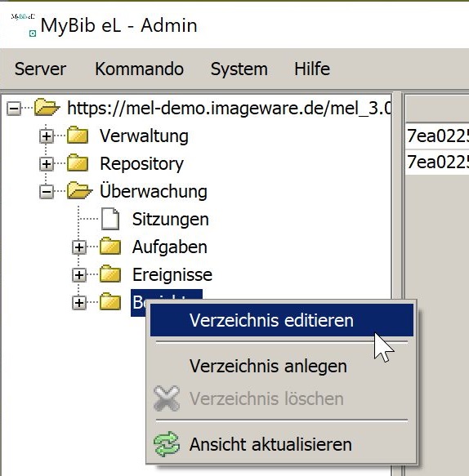
Task: Expand the Ereignisse tree node
Action: [79, 275]
